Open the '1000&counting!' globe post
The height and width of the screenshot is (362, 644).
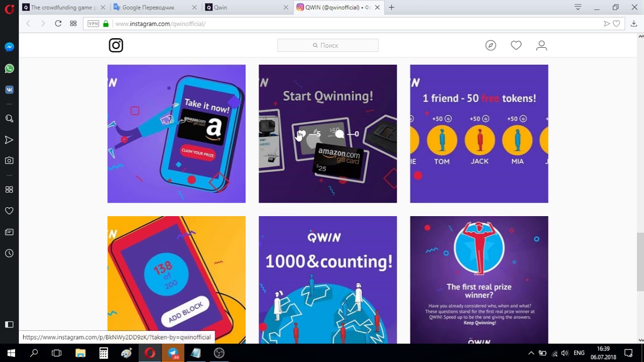click(x=328, y=280)
